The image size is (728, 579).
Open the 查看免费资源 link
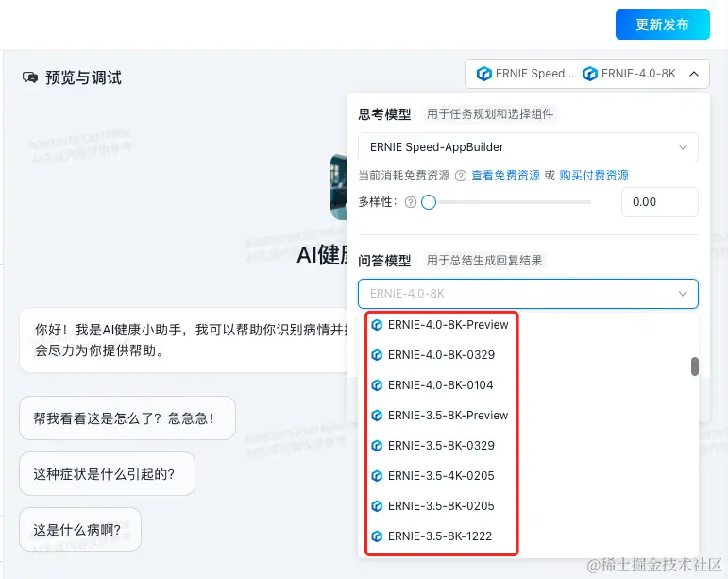point(505,176)
